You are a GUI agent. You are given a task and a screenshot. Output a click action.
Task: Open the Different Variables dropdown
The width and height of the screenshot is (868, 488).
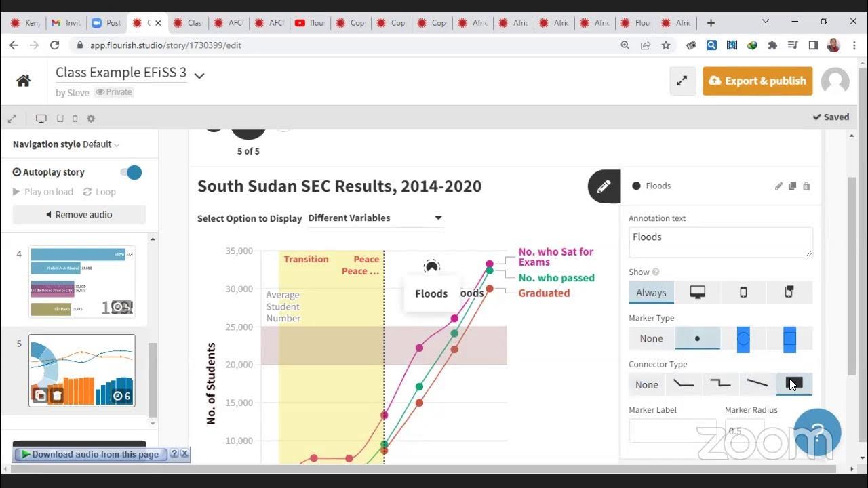tap(375, 218)
